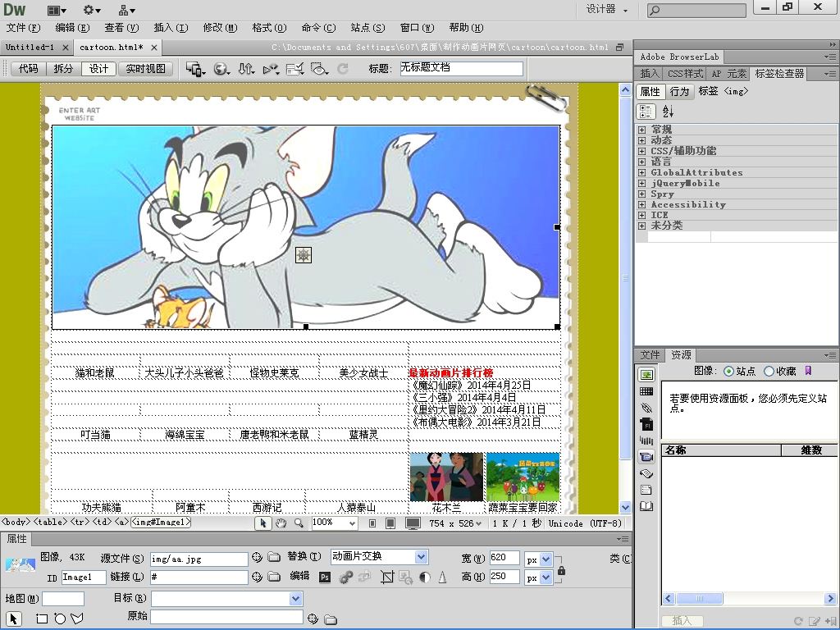
Task: Click the check browser compatibility icon
Action: tap(295, 69)
